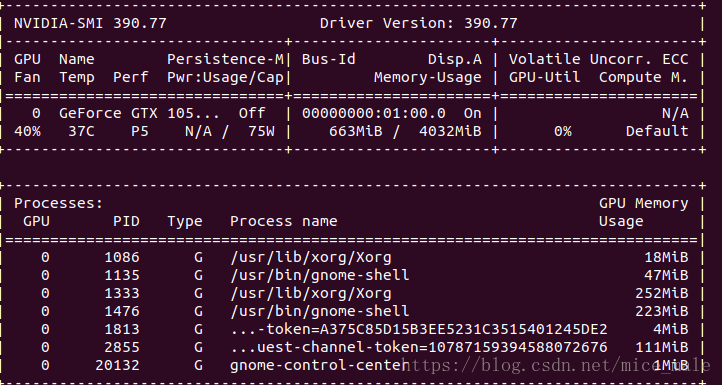The image size is (722, 385).
Task: Click /usr/lib/xorg/Xorg for PID 1333
Action: coord(311,293)
